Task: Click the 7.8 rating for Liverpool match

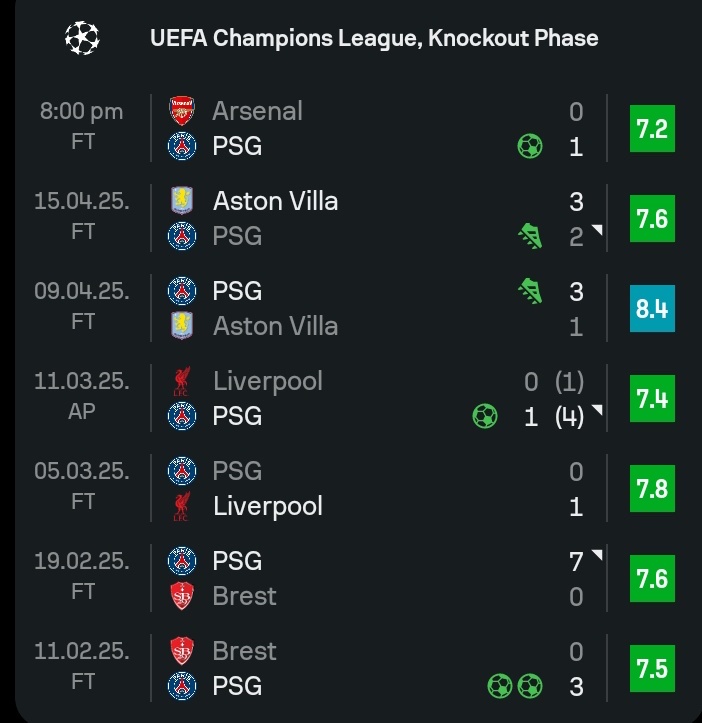Action: coord(652,489)
